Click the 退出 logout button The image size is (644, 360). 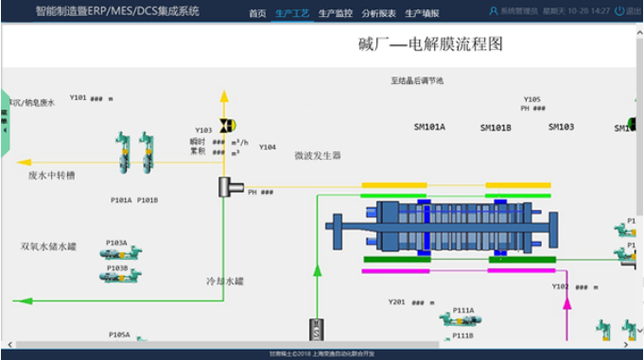pos(634,11)
